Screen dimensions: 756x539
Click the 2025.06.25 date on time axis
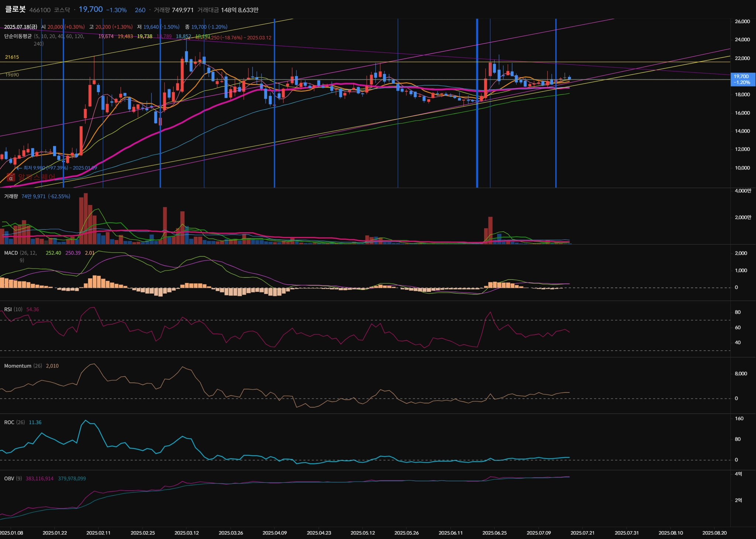coord(495,533)
